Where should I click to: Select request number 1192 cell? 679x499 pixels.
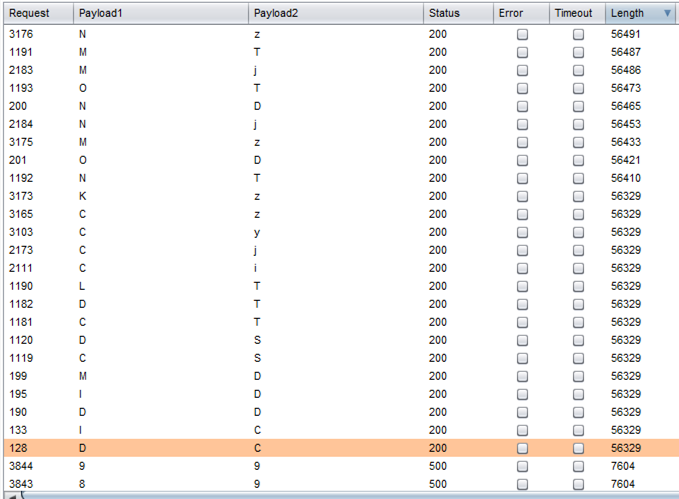coord(21,178)
